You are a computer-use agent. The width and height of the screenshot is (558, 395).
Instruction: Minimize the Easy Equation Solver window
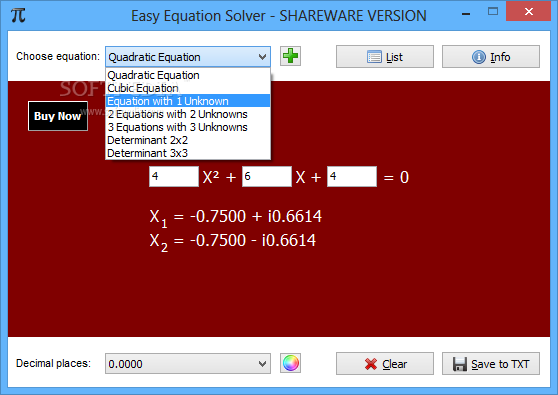click(466, 14)
